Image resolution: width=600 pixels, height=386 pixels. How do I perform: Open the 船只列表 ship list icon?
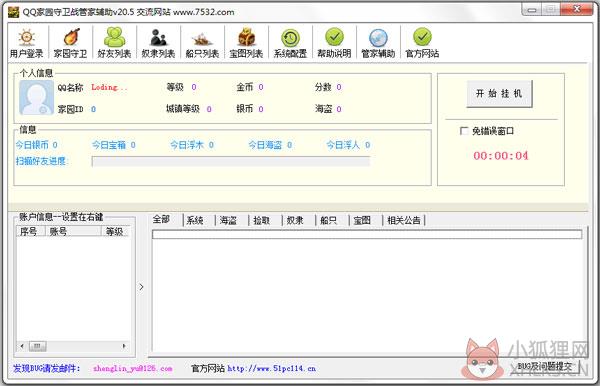tap(202, 43)
